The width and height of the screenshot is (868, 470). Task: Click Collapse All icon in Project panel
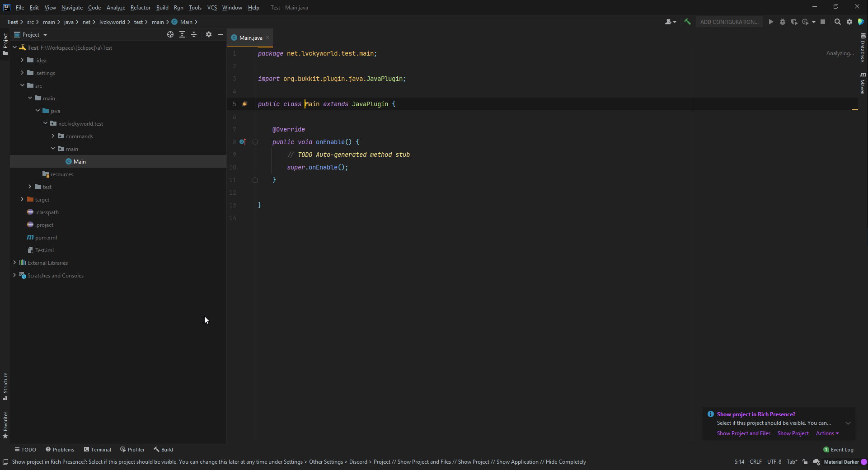click(x=194, y=34)
